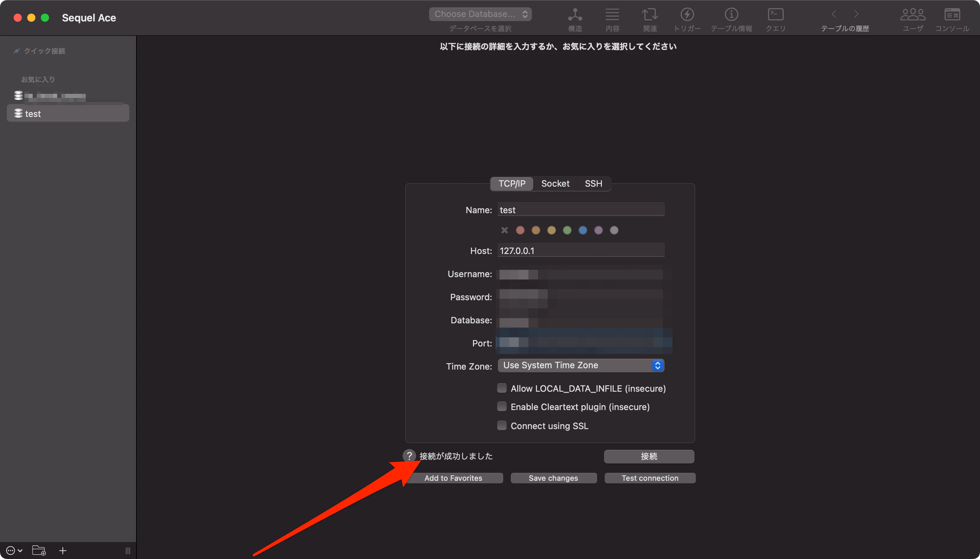Image resolution: width=980 pixels, height=559 pixels.
Task: Click the Database input field
Action: point(581,320)
